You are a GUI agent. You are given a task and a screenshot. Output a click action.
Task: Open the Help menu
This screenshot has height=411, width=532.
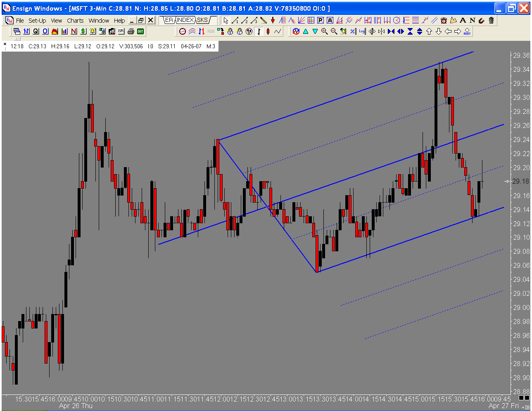pyautogui.click(x=119, y=20)
